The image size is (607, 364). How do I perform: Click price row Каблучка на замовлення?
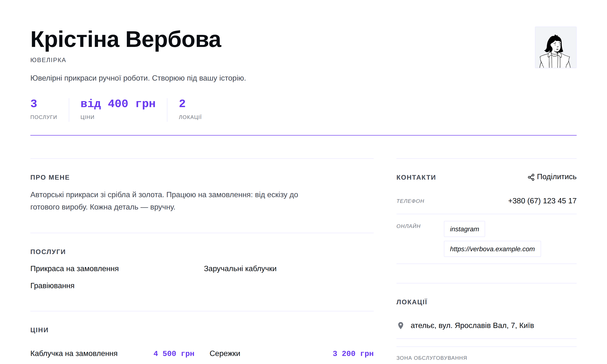tap(112, 353)
